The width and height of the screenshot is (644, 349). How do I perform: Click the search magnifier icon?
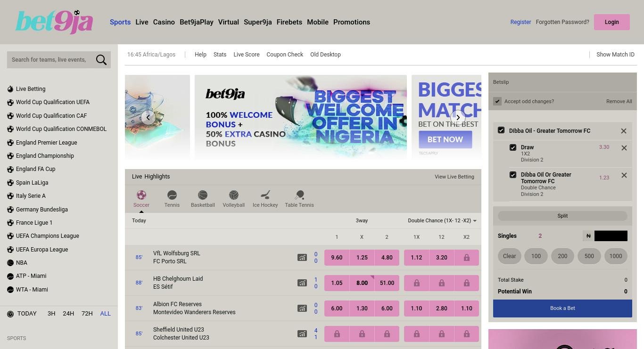[x=101, y=60]
